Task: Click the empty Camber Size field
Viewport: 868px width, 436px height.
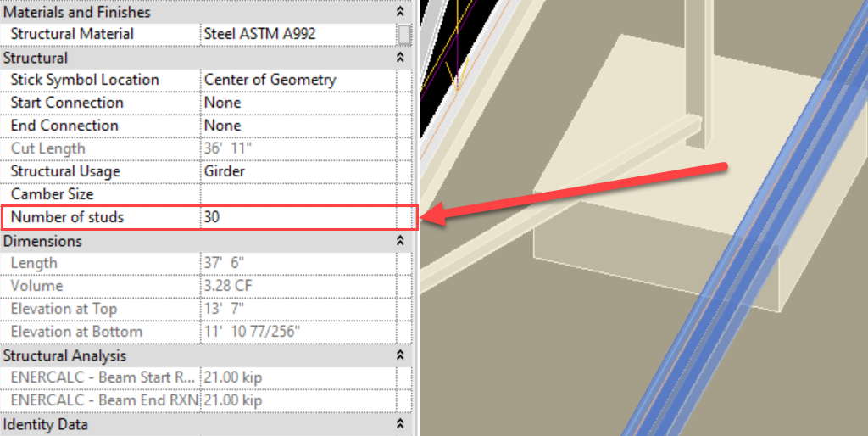Action: tap(297, 194)
